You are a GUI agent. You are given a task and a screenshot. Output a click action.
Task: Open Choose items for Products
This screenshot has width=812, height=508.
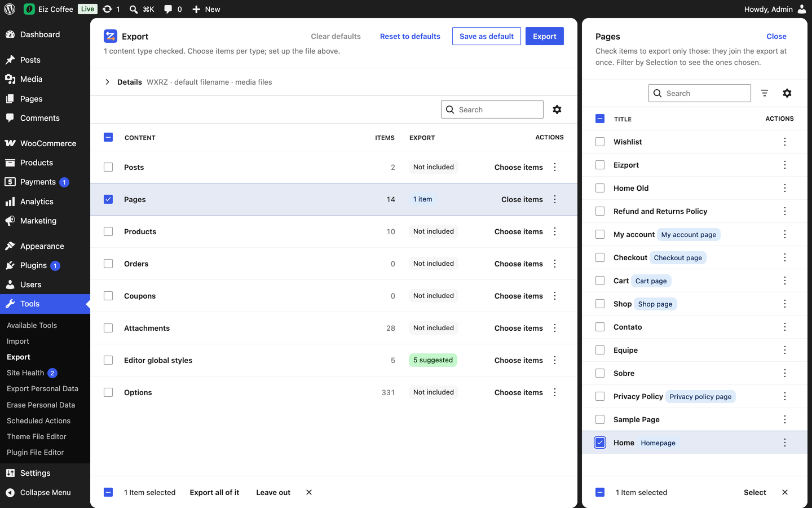pos(519,231)
